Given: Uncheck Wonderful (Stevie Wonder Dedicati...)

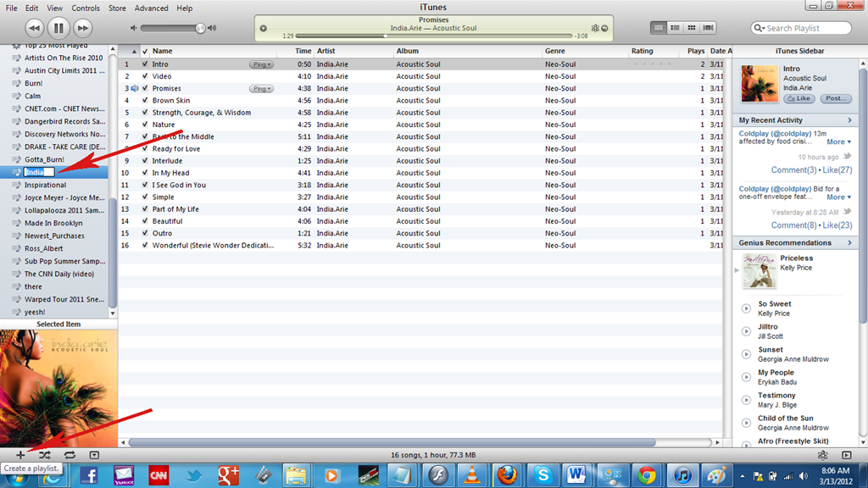Looking at the screenshot, I should [145, 245].
